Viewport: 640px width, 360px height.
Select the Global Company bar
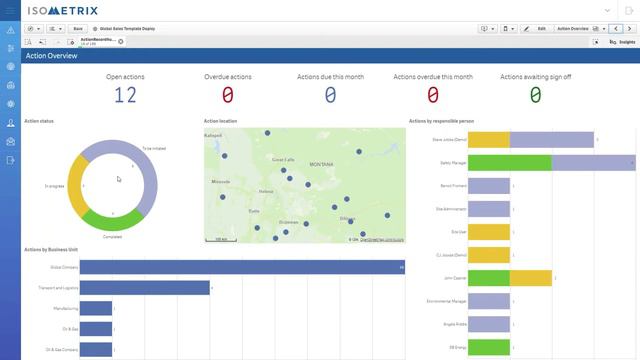click(x=242, y=267)
